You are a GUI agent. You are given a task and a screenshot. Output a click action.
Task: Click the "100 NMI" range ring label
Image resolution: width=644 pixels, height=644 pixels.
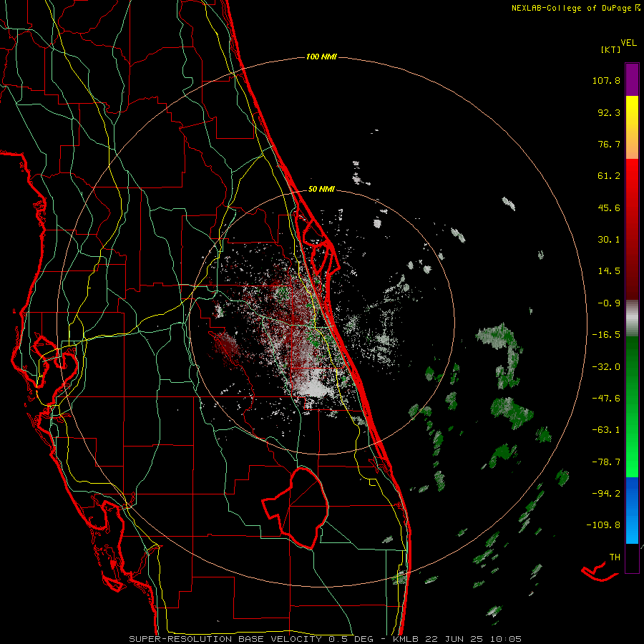click(321, 57)
